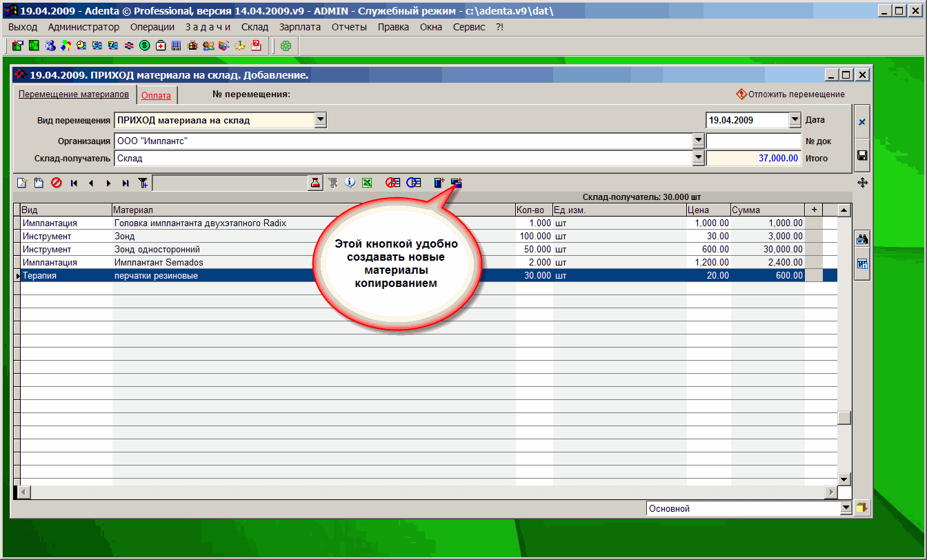
Task: Click the funnel filter icon
Action: pos(143,183)
